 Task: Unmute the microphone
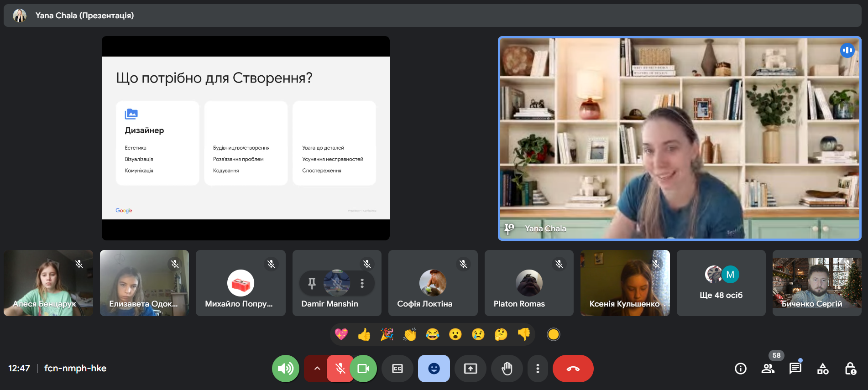(340, 369)
